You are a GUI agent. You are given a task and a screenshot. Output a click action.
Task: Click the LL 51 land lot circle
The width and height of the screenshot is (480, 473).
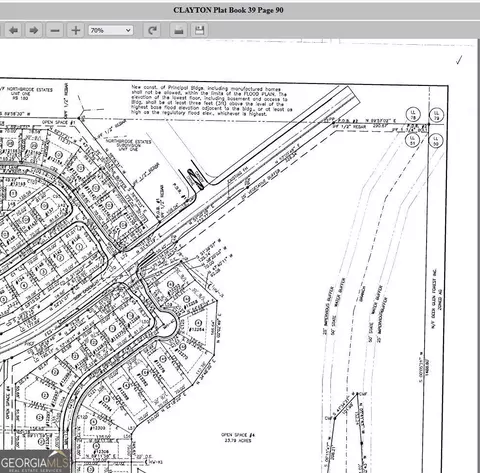coord(412,139)
